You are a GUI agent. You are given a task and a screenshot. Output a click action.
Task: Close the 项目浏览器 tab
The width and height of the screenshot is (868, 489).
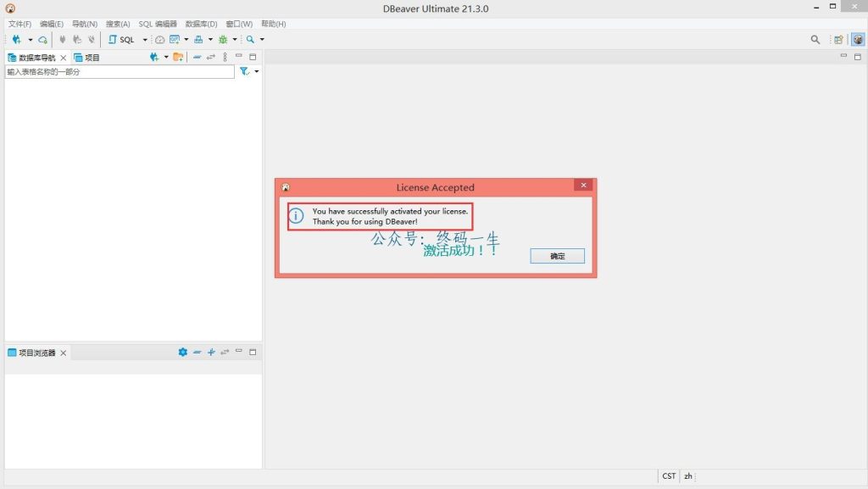tap(63, 353)
